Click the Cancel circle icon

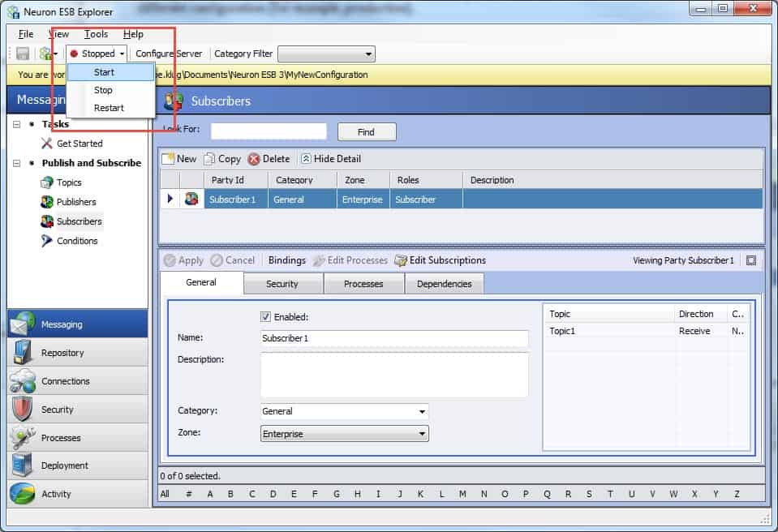pyautogui.click(x=217, y=260)
